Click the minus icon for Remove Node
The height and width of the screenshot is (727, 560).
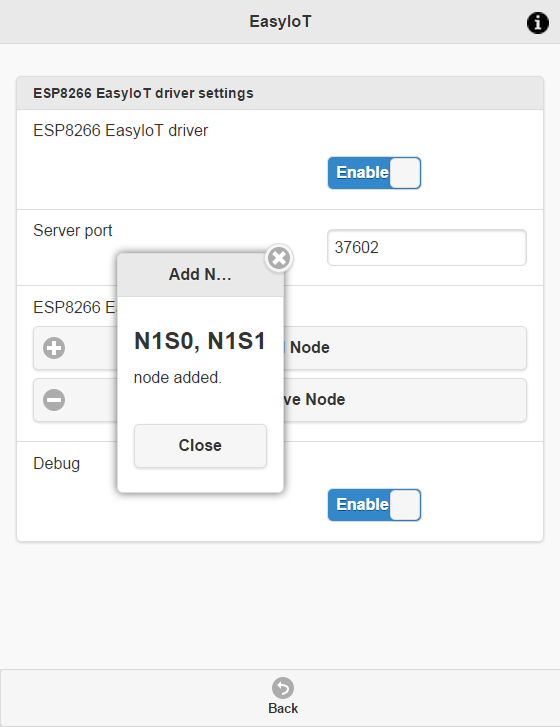[x=54, y=400]
